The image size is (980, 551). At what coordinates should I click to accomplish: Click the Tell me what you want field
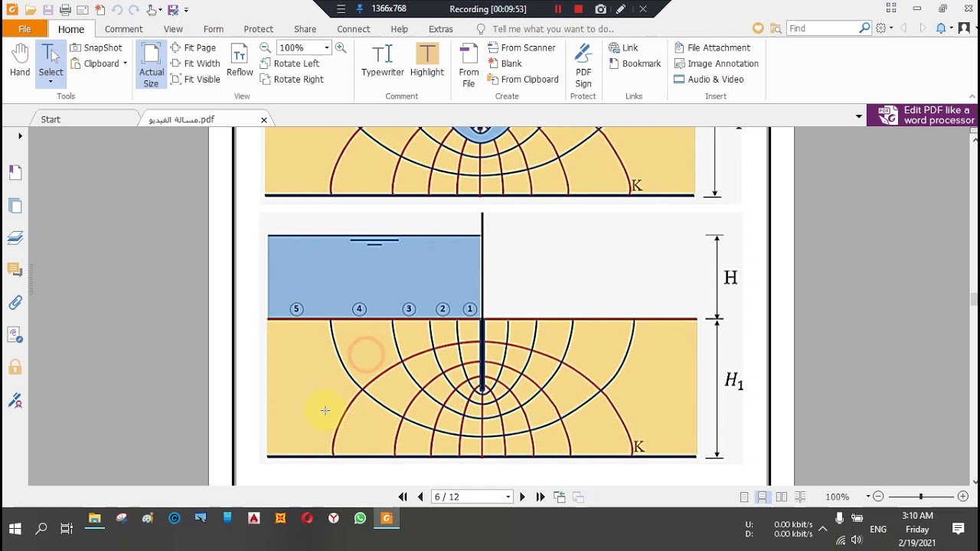[544, 29]
